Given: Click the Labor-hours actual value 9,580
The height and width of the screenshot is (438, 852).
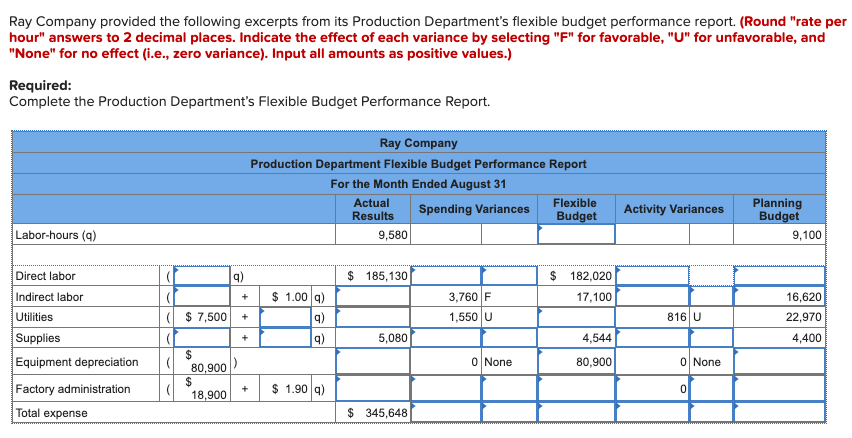Looking at the screenshot, I should 392,235.
